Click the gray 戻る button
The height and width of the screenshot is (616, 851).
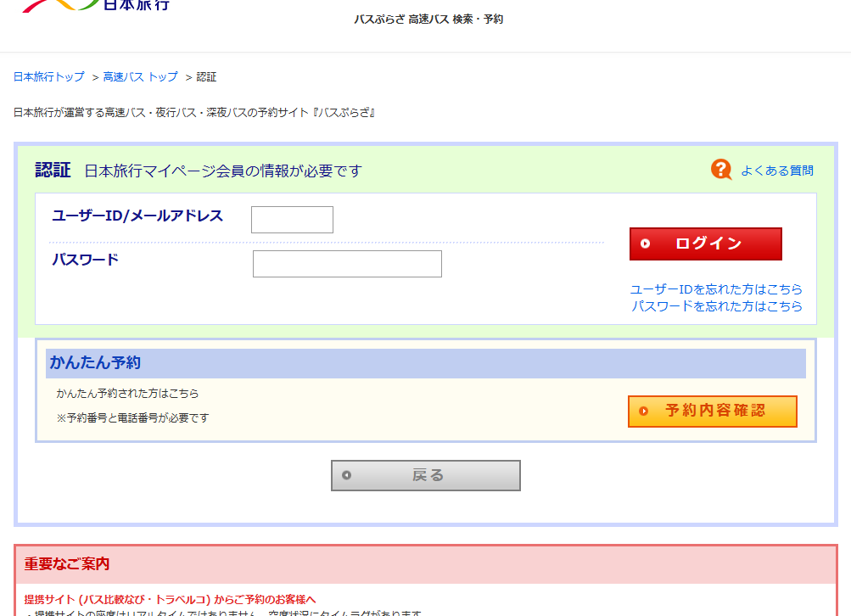coord(426,475)
